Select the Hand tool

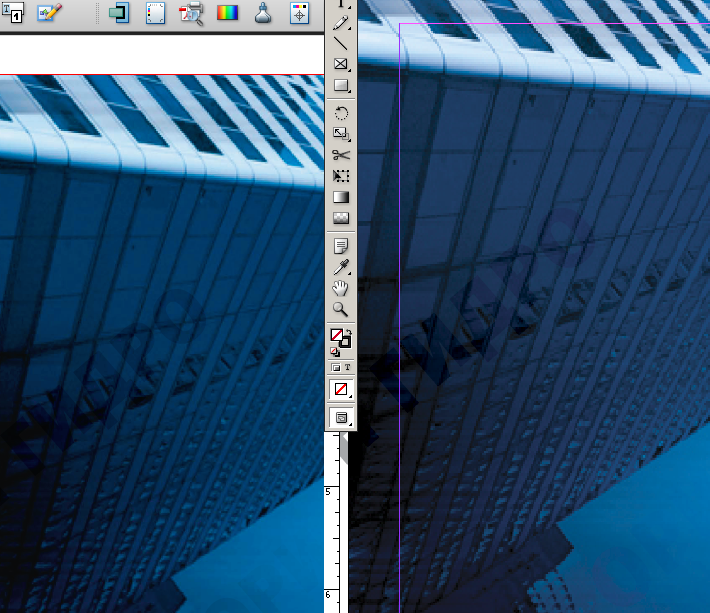(x=341, y=288)
